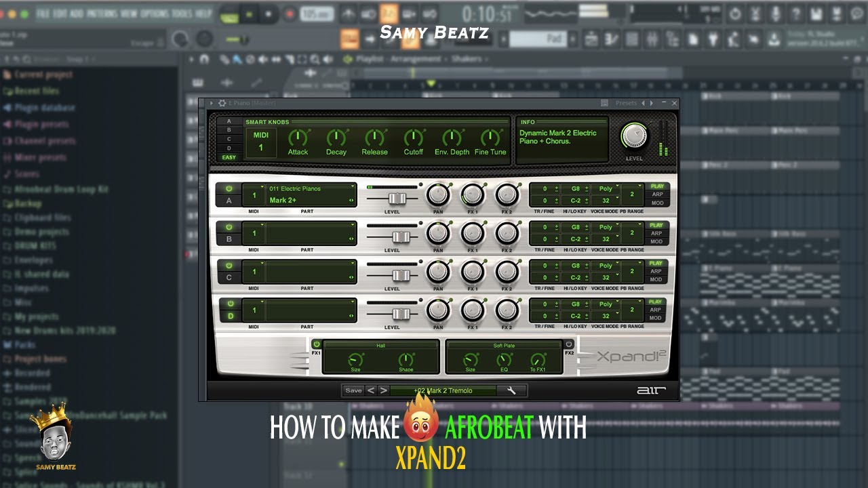Screen dimensions: 868x488
Task: Click the previous patch '<' button next to Save
Action: [x=371, y=390]
